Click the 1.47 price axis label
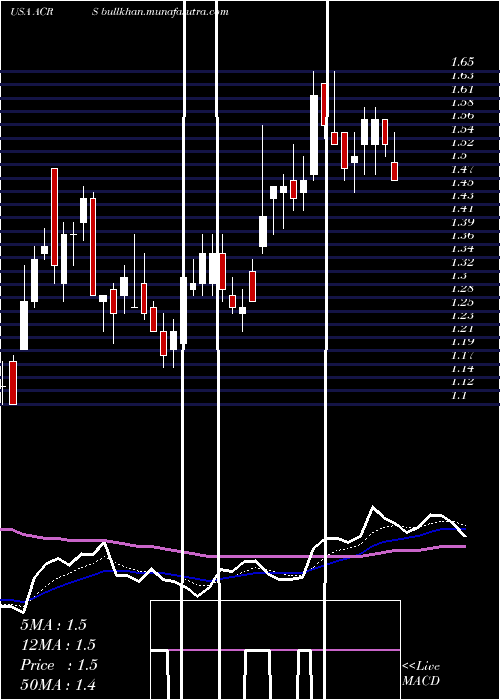The width and height of the screenshot is (500, 700). 462,169
